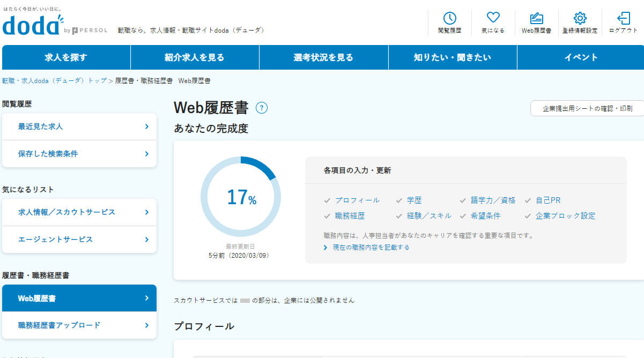Switch to the イベント navigation tab
Viewport: 644px width, 358px height.
(x=581, y=57)
